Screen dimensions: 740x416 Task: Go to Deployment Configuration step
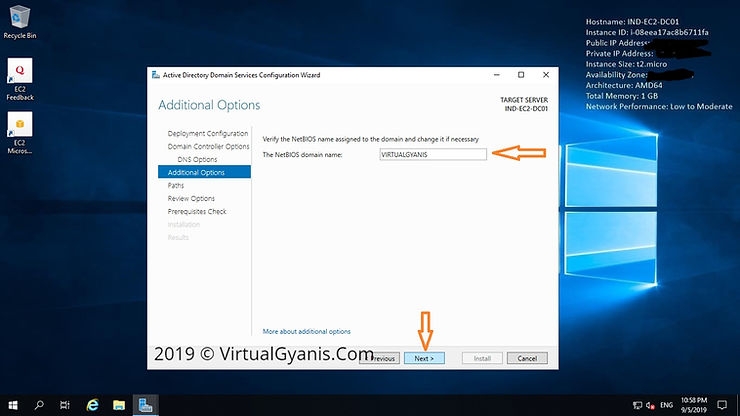(208, 133)
